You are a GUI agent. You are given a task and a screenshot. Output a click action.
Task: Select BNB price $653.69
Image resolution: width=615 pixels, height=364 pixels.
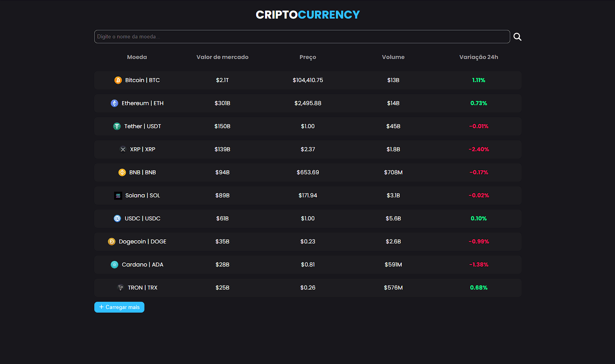(308, 172)
